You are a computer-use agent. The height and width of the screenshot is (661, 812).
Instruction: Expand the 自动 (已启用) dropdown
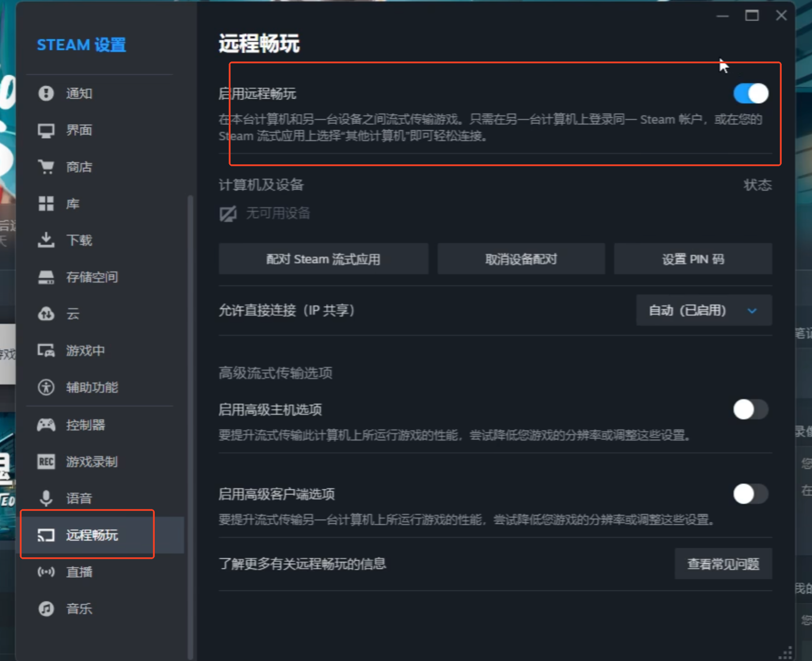703,311
